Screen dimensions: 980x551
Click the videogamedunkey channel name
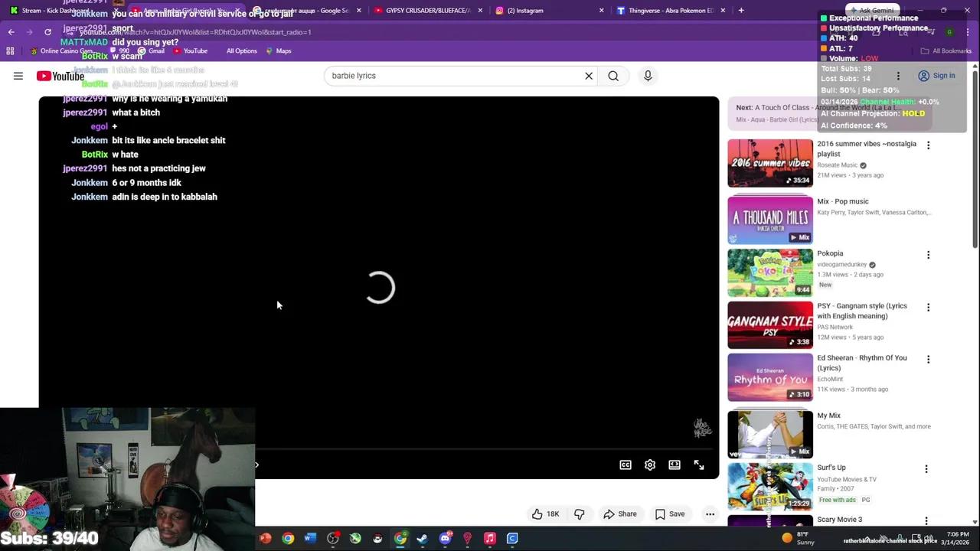coord(841,265)
